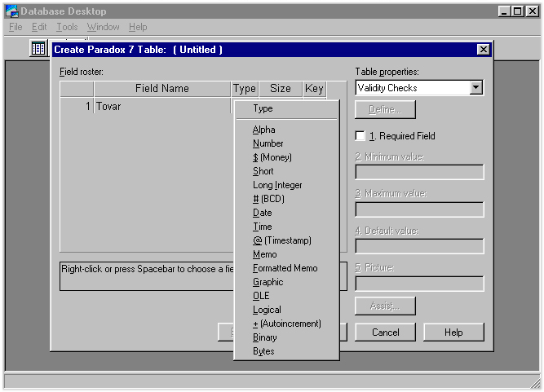Select Graphic field type
Viewport: 544px width, 392px height.
point(268,282)
